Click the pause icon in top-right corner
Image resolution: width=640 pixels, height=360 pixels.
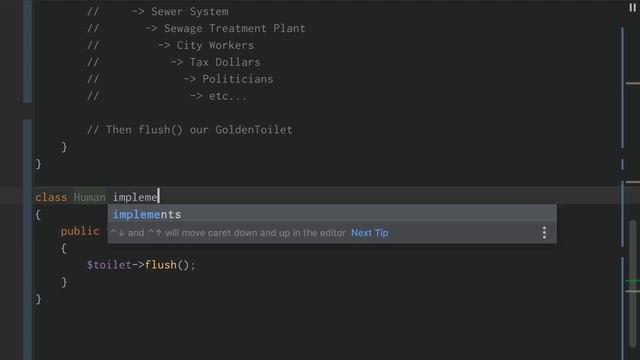tap(632, 7)
